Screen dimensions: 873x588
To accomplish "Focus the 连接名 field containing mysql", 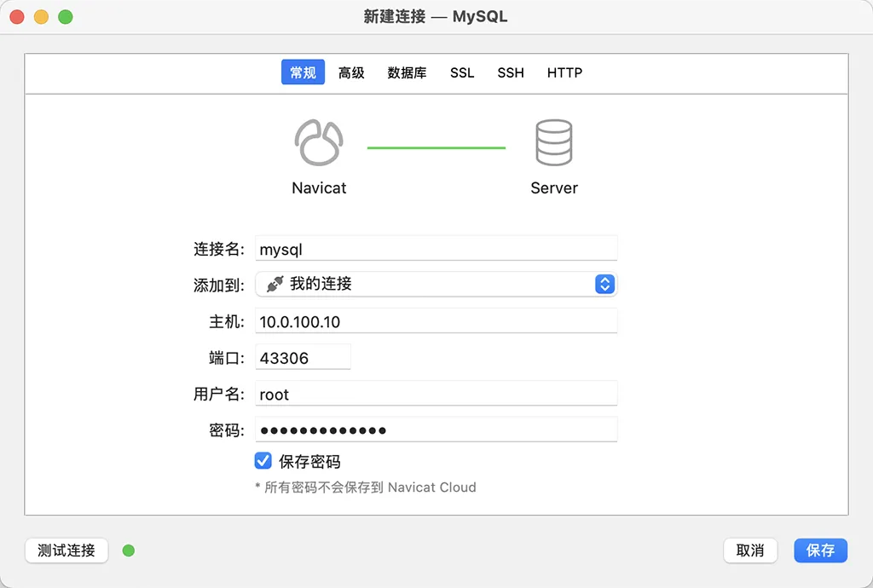I will pyautogui.click(x=436, y=248).
